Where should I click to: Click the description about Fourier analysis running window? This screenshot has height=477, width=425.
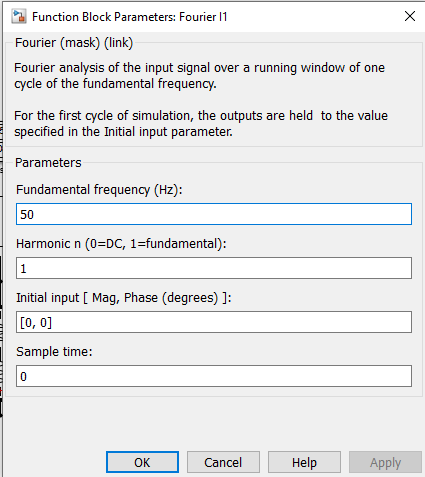(199, 76)
